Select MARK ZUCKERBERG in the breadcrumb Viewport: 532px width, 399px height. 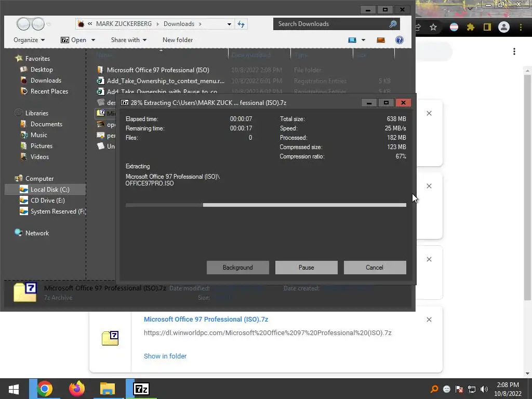click(124, 24)
